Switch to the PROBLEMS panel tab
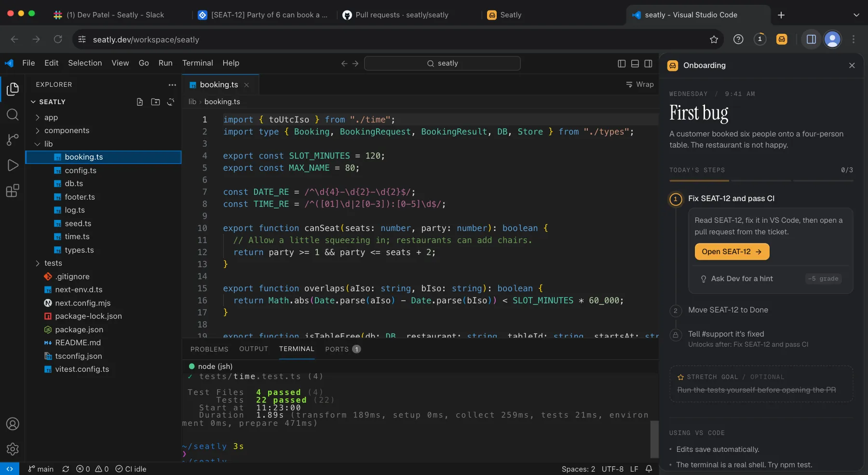The width and height of the screenshot is (868, 475). point(209,349)
